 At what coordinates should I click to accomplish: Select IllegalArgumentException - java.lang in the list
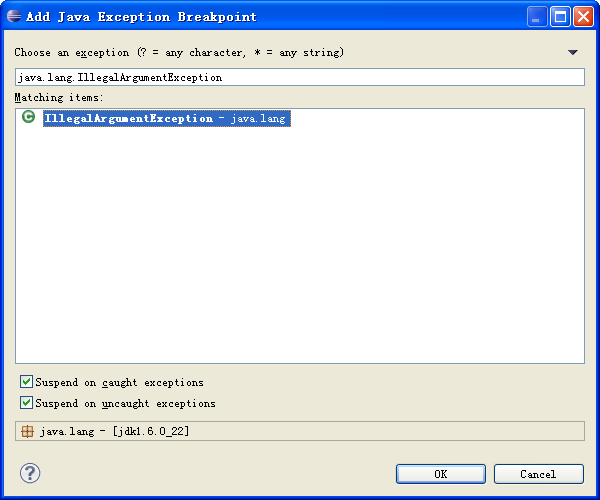pyautogui.click(x=165, y=118)
